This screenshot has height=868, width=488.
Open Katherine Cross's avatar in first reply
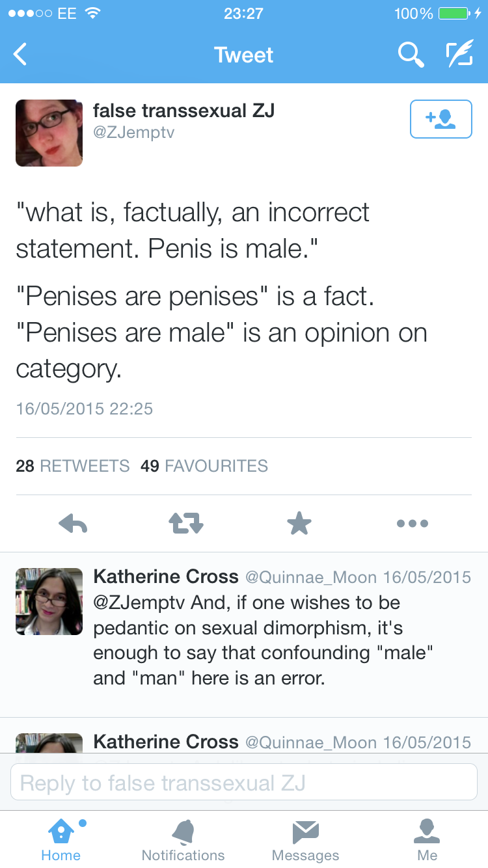click(49, 601)
